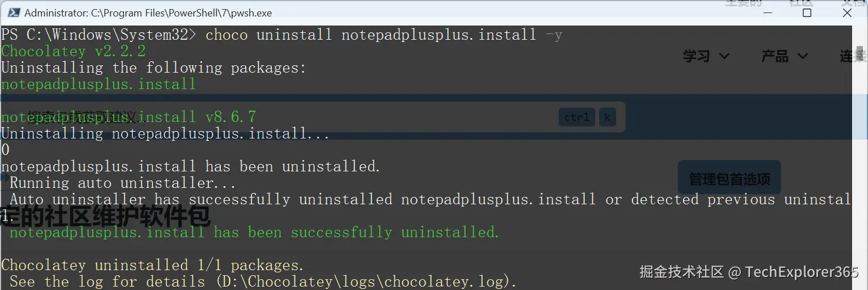Viewport: 868px width, 290px height.
Task: Expand the 产品 dropdown in background page
Action: [x=785, y=56]
